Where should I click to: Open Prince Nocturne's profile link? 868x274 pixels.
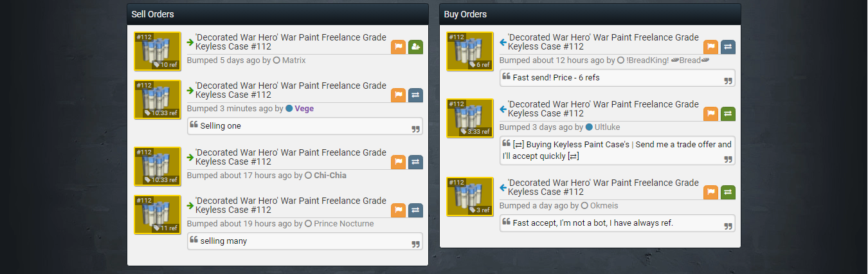pos(343,224)
